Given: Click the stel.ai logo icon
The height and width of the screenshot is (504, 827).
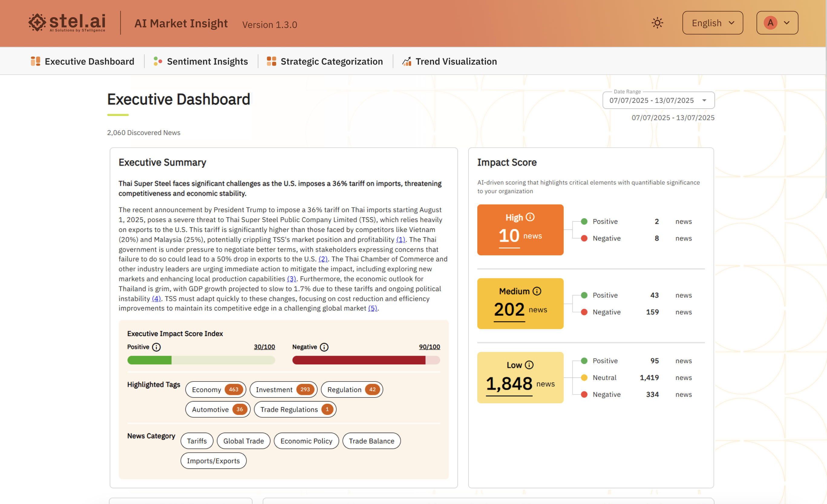Looking at the screenshot, I should [x=37, y=22].
